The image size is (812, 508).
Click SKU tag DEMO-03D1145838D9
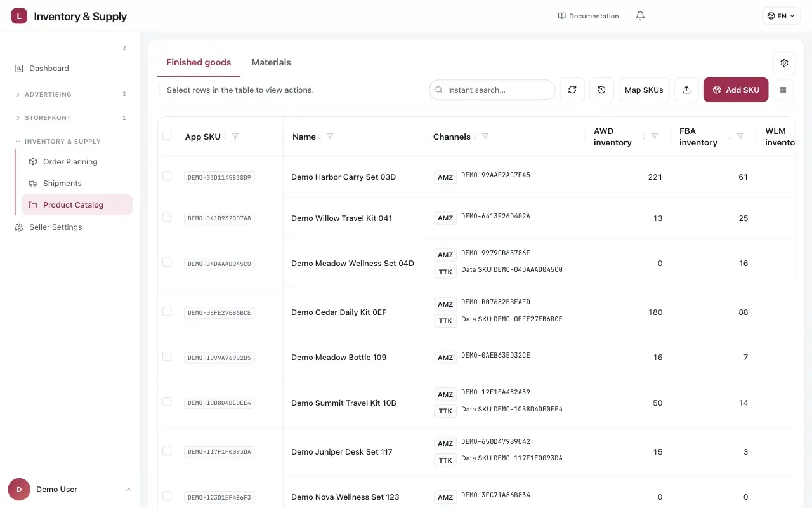click(x=219, y=177)
